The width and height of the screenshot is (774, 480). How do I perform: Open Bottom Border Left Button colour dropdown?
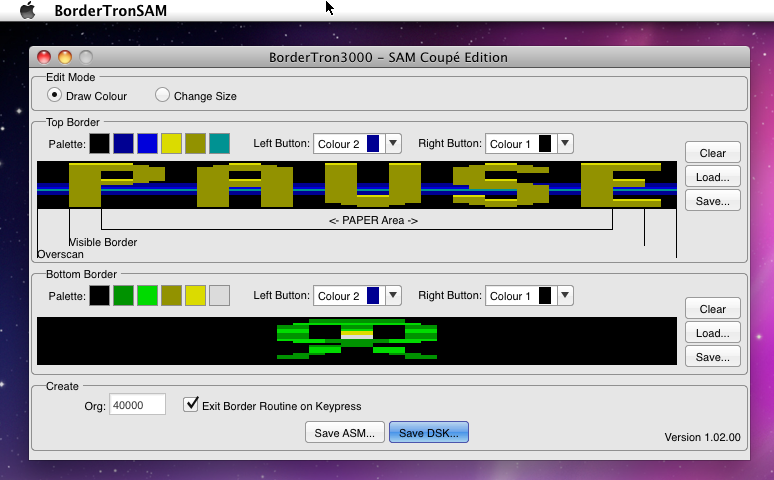click(357, 296)
